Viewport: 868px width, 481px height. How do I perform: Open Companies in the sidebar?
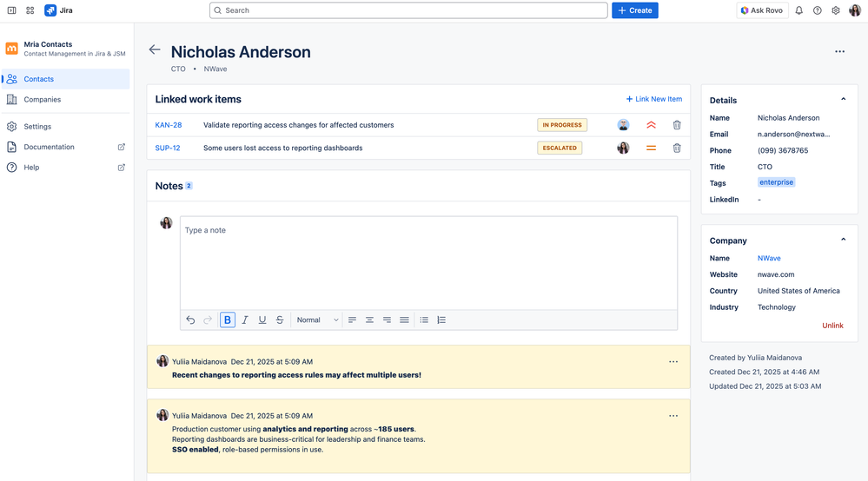point(66,100)
